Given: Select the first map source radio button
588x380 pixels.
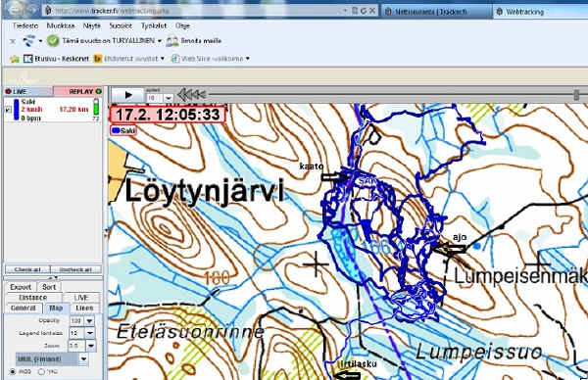Looking at the screenshot, I should click(x=13, y=372).
